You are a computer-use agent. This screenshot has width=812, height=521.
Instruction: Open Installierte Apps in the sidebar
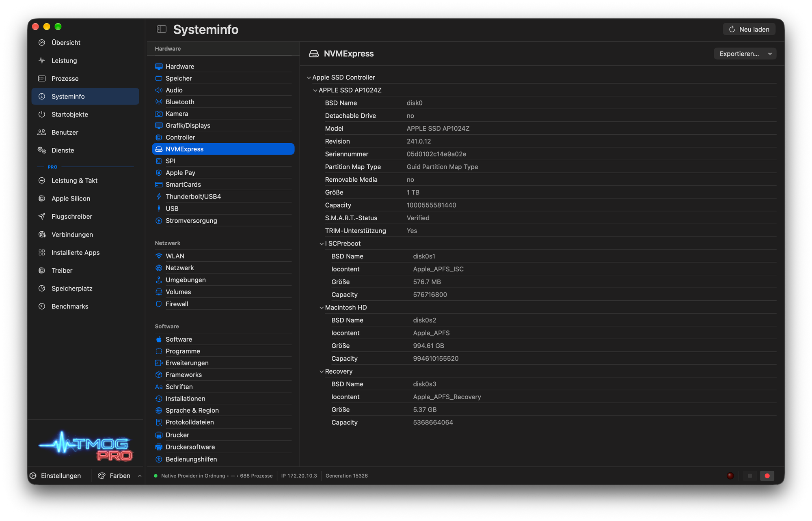(85, 252)
